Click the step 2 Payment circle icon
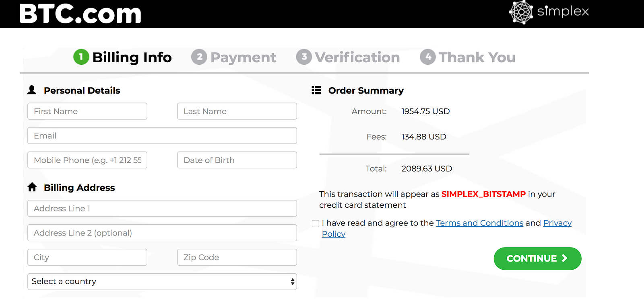Screen dimensions: 644x305 coord(199,57)
